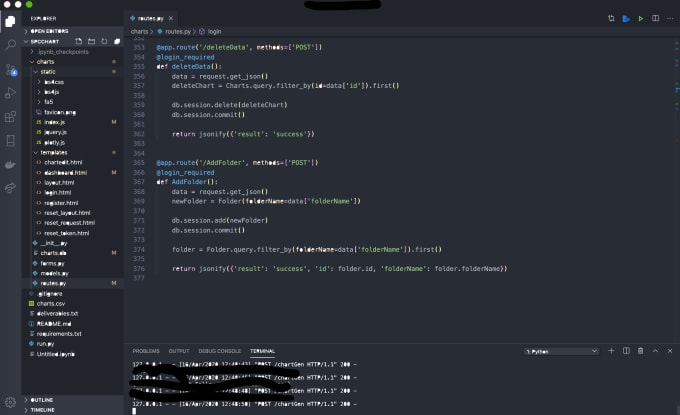680x415 pixels.
Task: Collapse the static folder
Action: pyautogui.click(x=73, y=72)
